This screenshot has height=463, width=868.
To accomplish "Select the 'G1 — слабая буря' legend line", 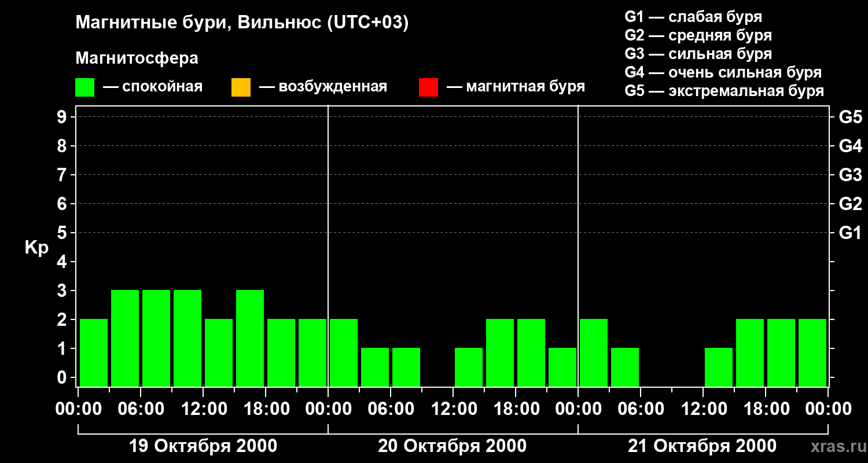I will 693,17.
